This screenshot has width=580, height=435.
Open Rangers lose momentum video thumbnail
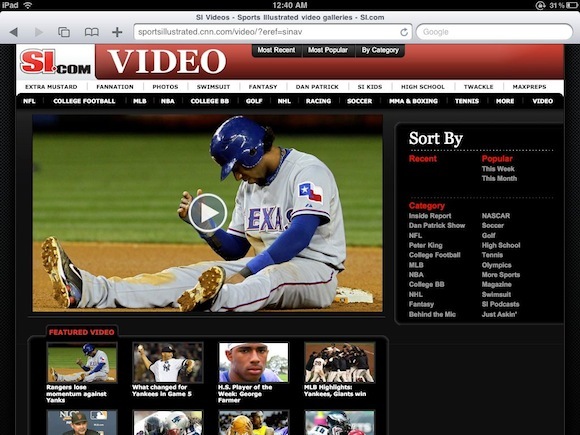point(82,362)
